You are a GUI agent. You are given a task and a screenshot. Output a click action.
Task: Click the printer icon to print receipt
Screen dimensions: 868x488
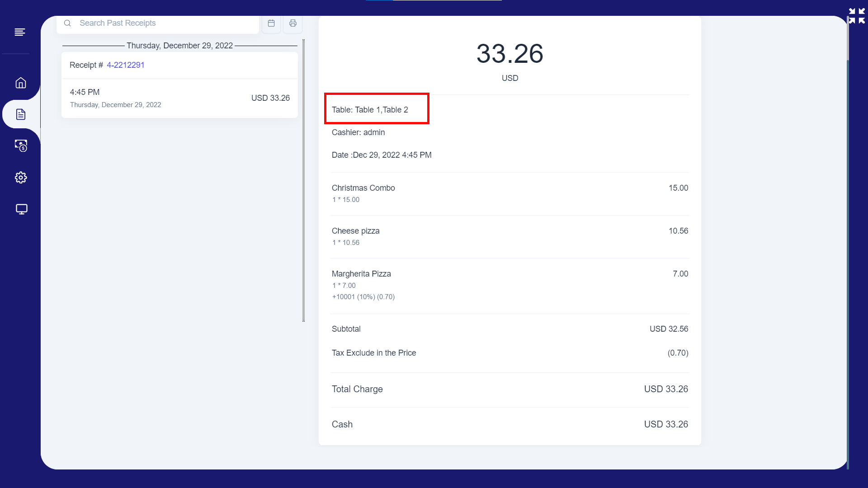293,23
